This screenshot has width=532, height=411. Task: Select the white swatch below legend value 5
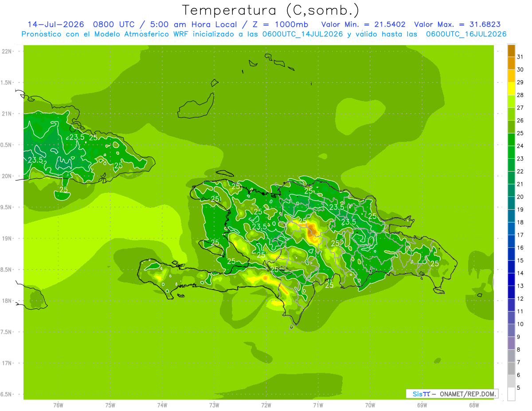click(x=511, y=394)
